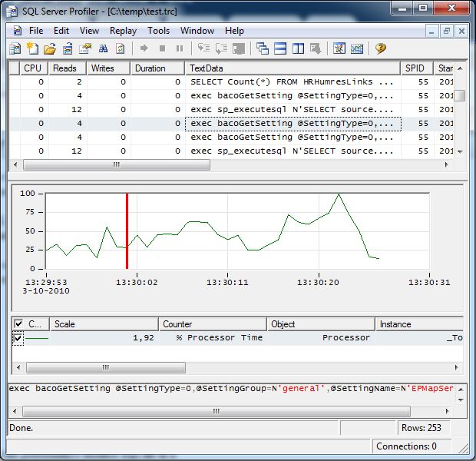Viewport: 476px width, 461px height.
Task: Click right arrow of counter list scrollbar
Action: (456, 368)
